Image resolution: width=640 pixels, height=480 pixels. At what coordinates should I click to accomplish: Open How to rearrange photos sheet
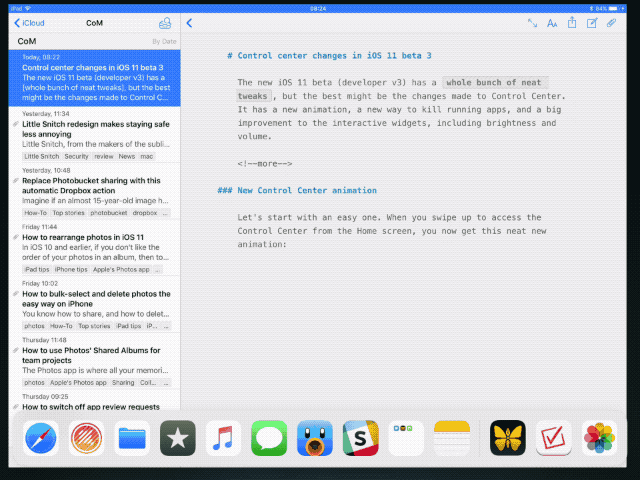point(94,248)
